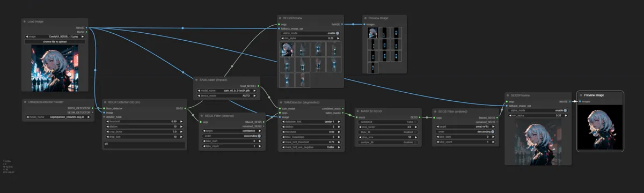The image size is (644, 193).
Task: Adjust threshold 0.93 field in SAMDetector
Action: (x=311, y=131)
